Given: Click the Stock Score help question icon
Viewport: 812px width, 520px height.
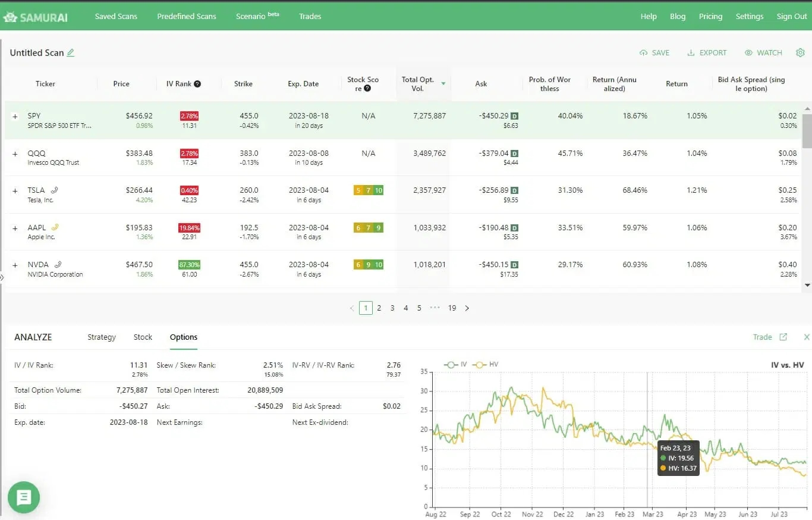Looking at the screenshot, I should 367,89.
